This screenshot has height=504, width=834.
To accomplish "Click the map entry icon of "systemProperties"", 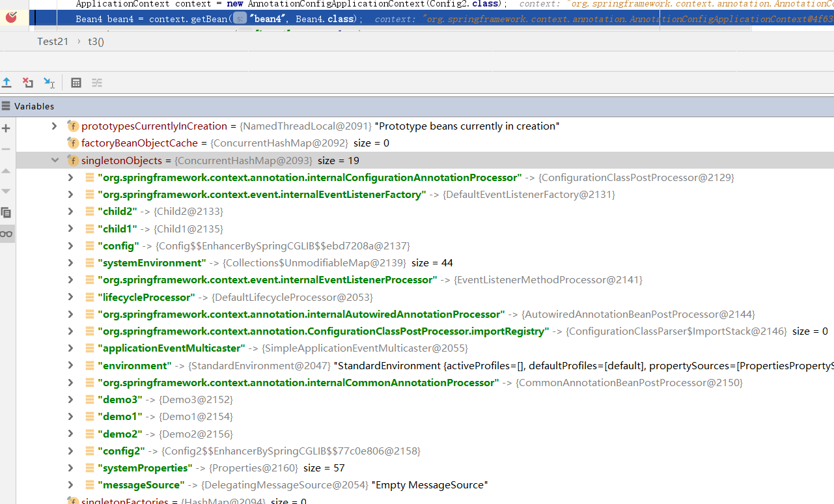I will (90, 468).
